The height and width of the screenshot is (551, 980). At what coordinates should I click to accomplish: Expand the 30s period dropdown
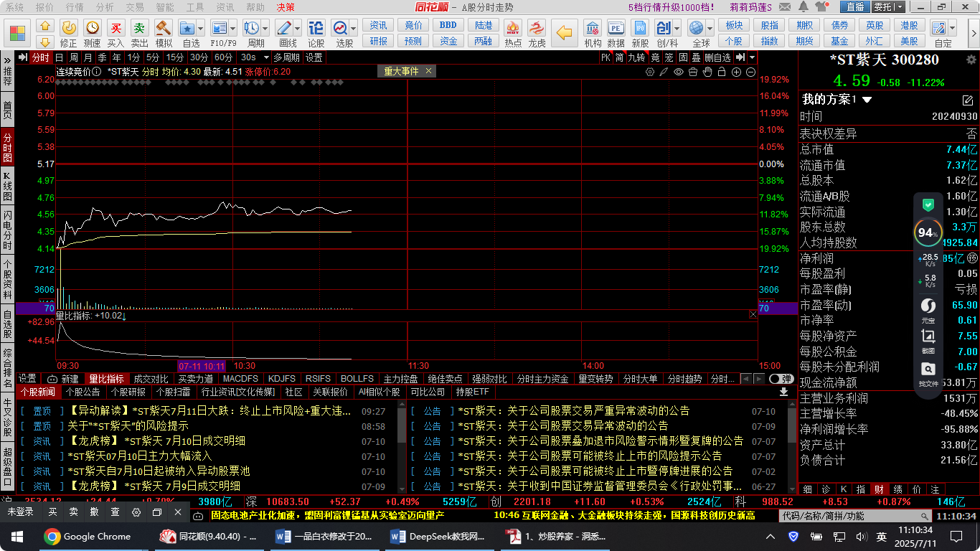266,57
